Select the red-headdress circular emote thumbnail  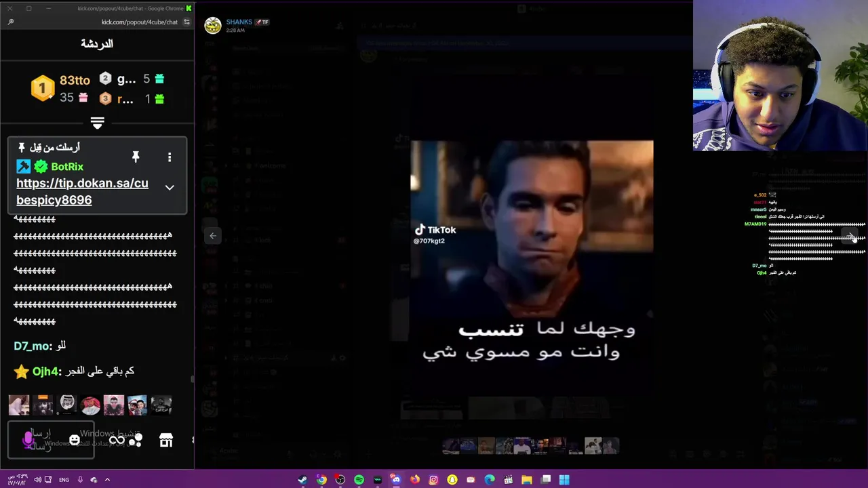pos(90,405)
